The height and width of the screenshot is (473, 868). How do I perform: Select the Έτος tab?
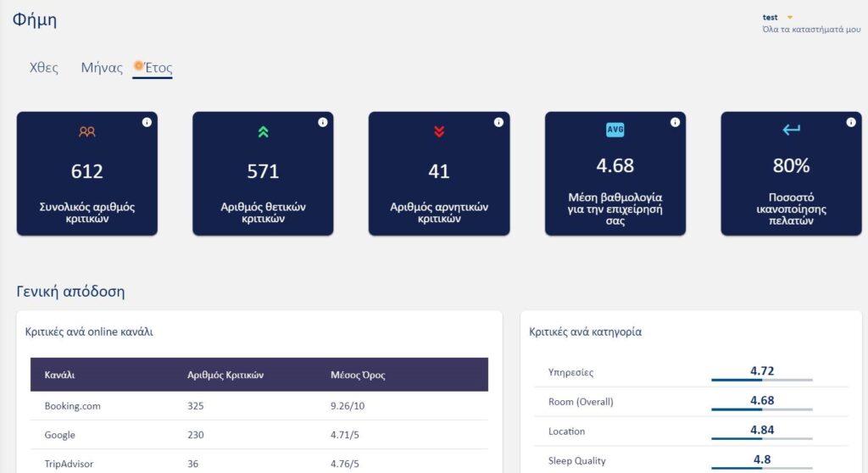point(153,68)
